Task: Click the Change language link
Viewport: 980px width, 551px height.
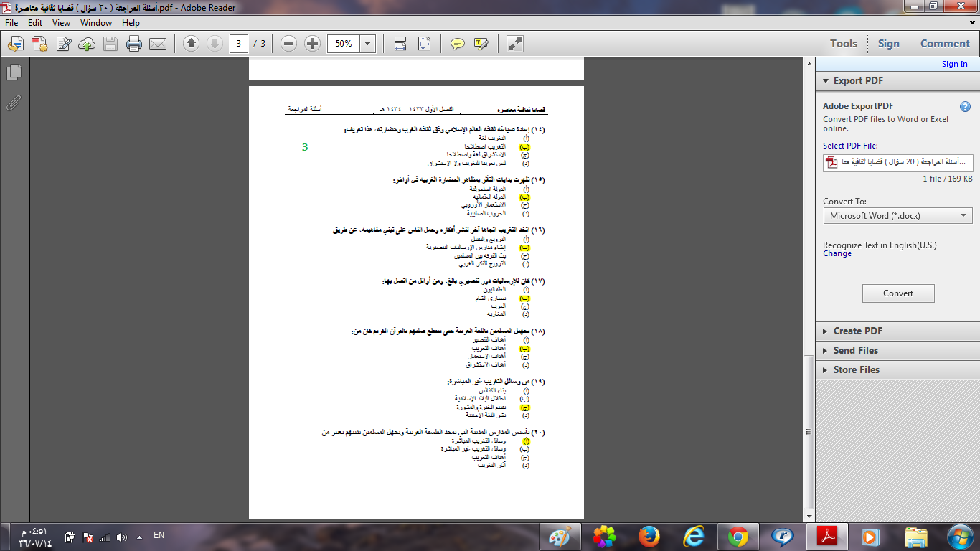Action: pos(837,253)
